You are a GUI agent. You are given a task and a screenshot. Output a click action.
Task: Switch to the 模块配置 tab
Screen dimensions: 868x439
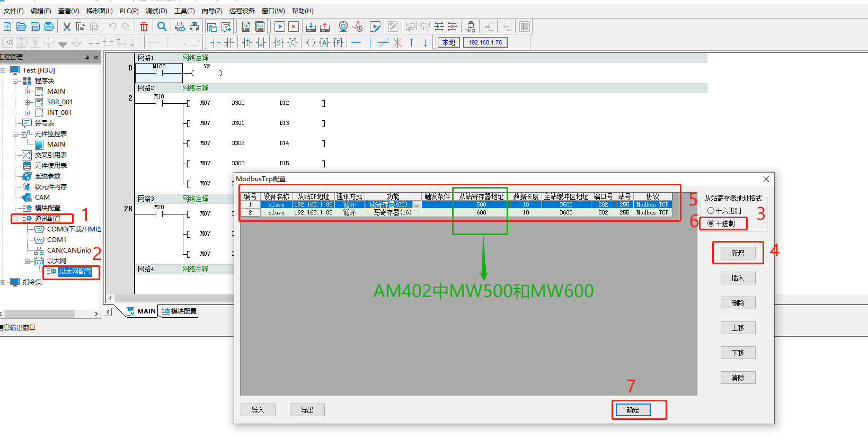(x=179, y=311)
